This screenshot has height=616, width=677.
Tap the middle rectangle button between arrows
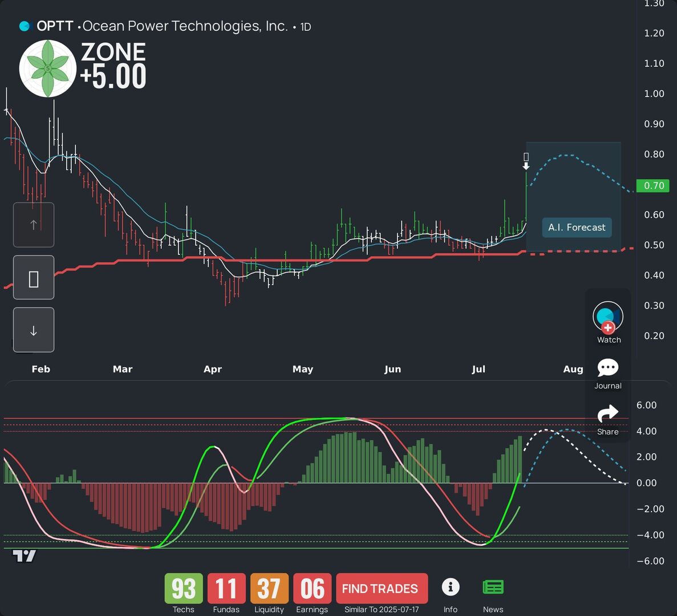pos(34,278)
